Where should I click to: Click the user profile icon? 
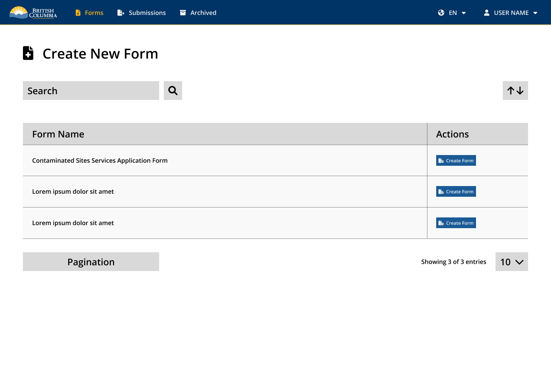coord(487,13)
